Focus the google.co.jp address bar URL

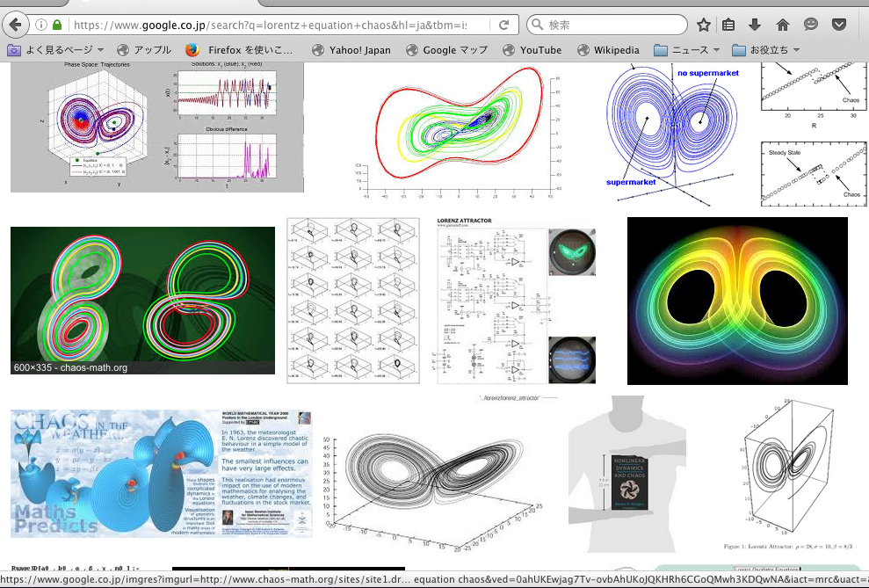point(271,25)
